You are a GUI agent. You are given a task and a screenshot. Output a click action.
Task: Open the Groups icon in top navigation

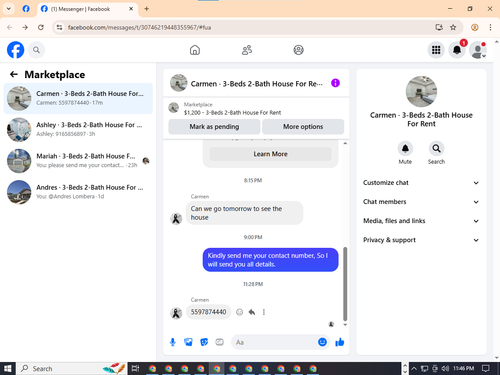tap(298, 50)
